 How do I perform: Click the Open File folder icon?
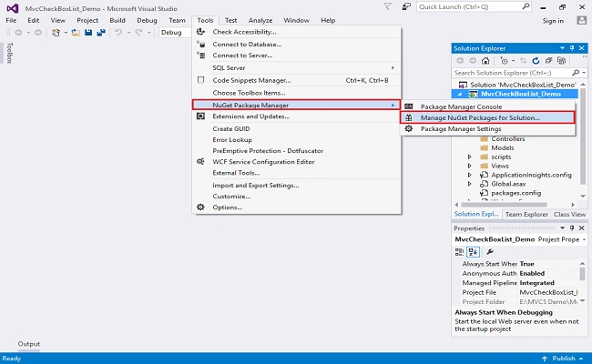[x=76, y=33]
